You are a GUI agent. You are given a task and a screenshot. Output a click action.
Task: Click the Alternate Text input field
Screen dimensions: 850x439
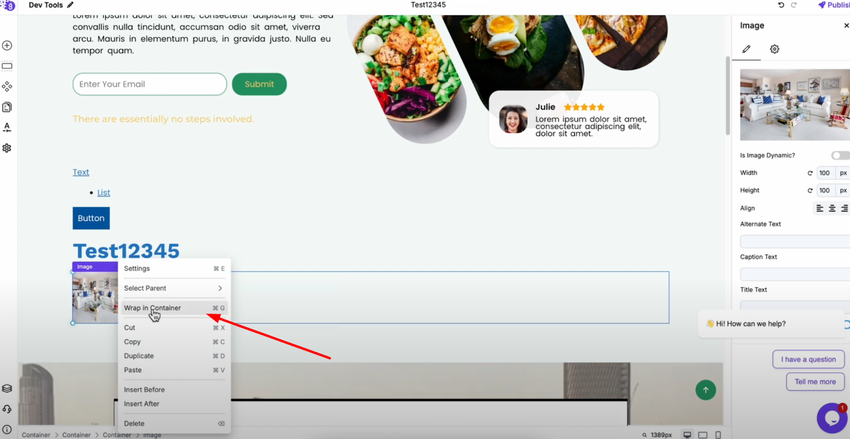(x=795, y=241)
